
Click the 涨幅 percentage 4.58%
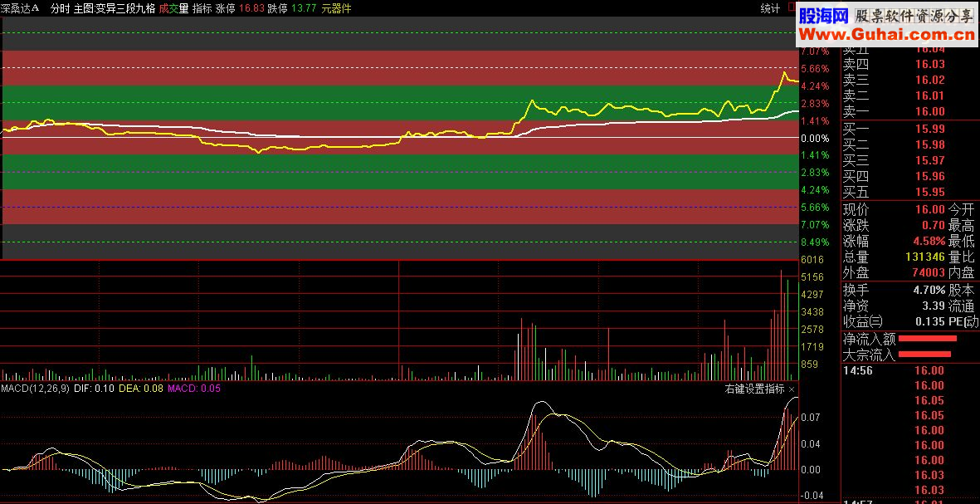click(x=928, y=241)
